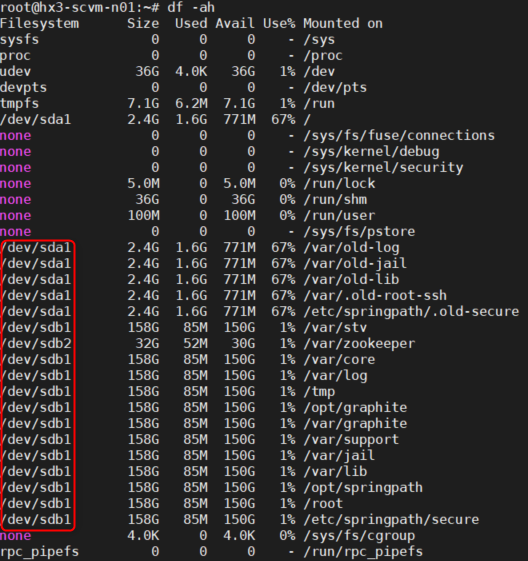Click the '6.2M' used value for tmpfs
This screenshot has height=561, width=528.
point(191,104)
